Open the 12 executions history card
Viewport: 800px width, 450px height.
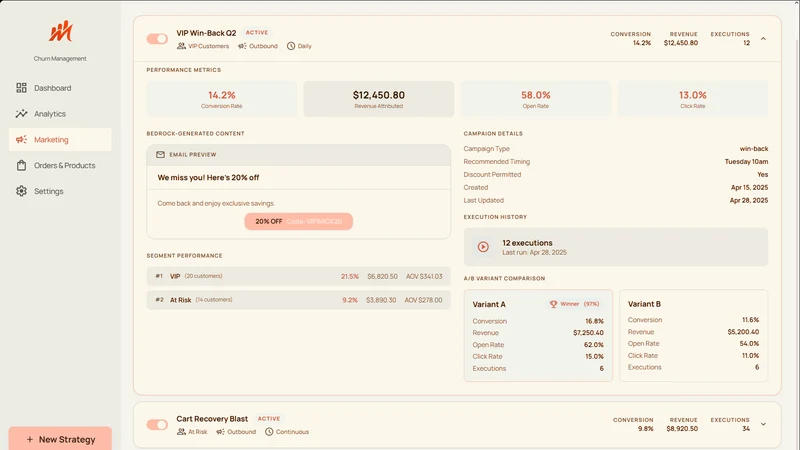616,247
